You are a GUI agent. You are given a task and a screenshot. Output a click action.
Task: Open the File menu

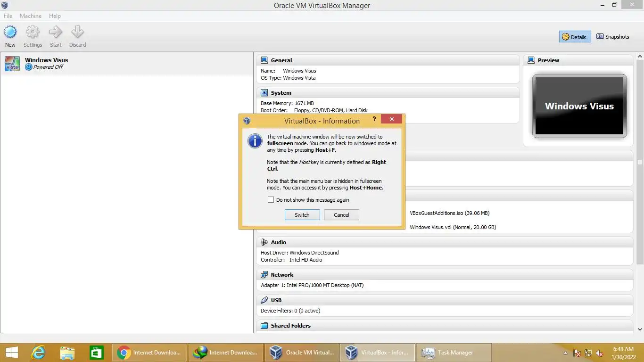(8, 16)
